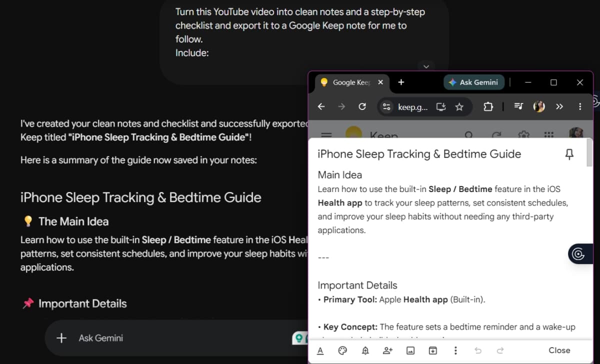Screen dimensions: 600x364
Task: Click the Grammarly icon in Gemini input
Action: click(x=299, y=338)
